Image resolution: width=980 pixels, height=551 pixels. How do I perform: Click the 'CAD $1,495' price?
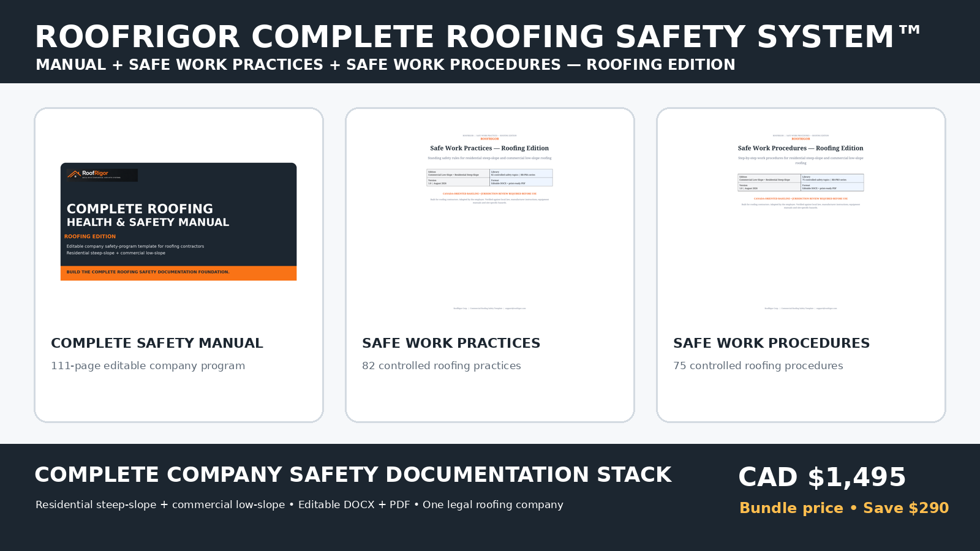click(822, 478)
